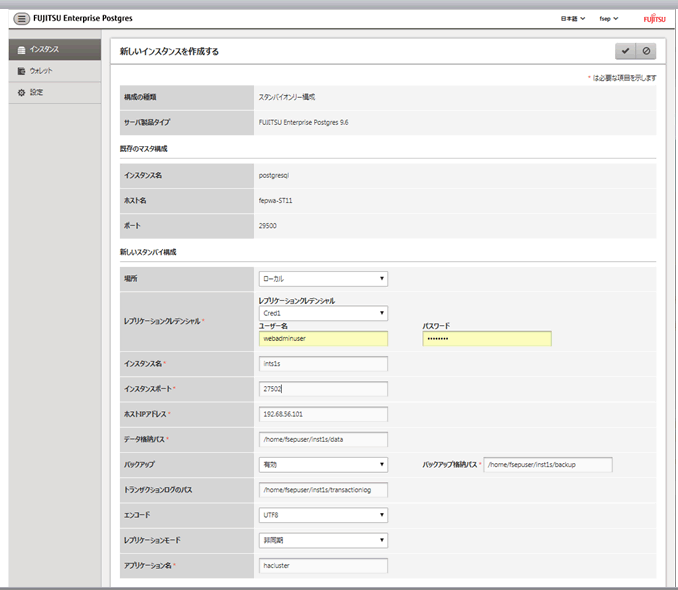678x590 pixels.
Task: Click the settings gear icon in sidebar
Action: pos(21,93)
